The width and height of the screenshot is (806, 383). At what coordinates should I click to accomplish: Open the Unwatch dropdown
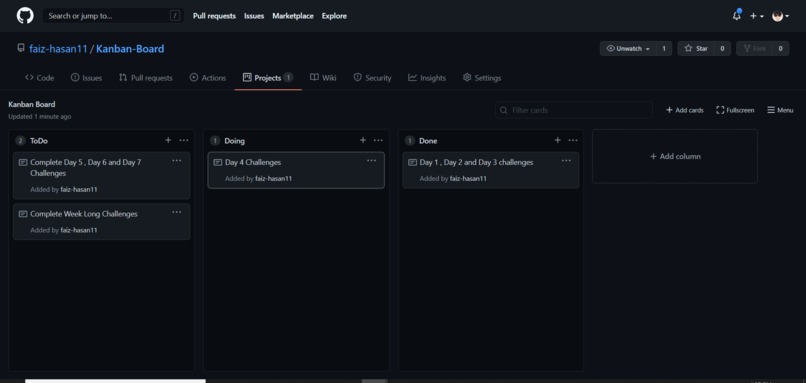tap(628, 48)
